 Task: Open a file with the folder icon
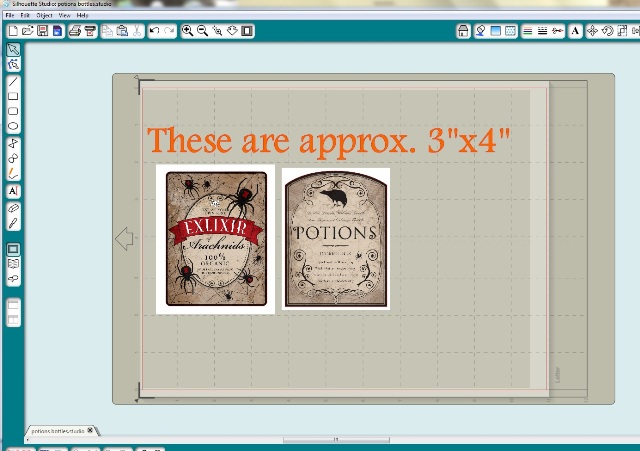tap(28, 31)
